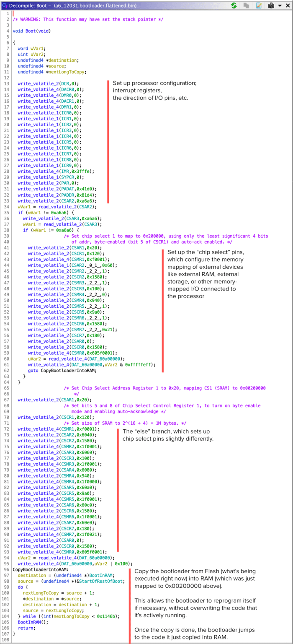Screen dimensions: 293x644
Task: Close the Decompile: Boot panel
Action: [288, 5]
